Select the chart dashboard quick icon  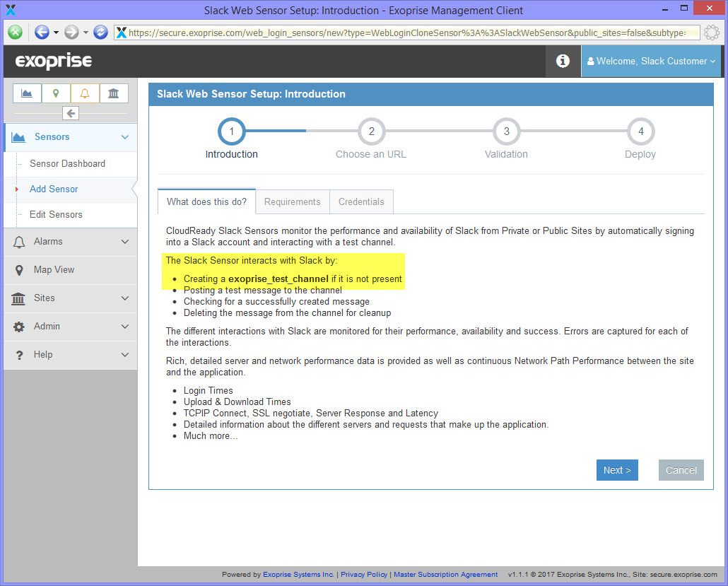click(27, 93)
